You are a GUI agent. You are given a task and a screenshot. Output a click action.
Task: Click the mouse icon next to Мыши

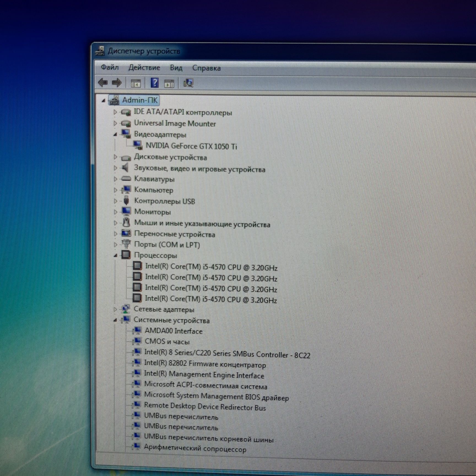[126, 222]
